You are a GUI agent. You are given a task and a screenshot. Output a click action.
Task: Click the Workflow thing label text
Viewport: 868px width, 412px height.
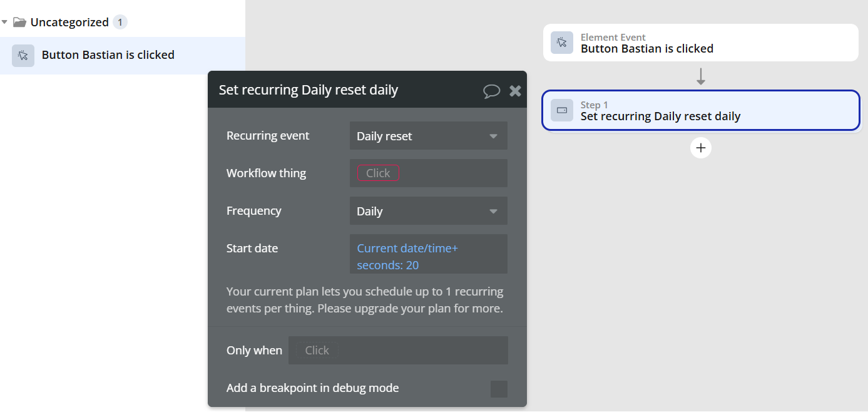pos(267,173)
